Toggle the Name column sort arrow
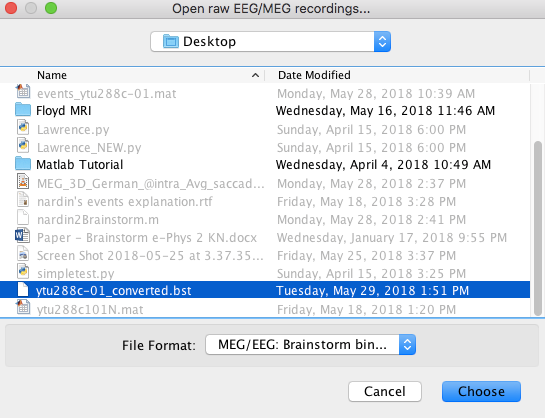The width and height of the screenshot is (545, 418). click(255, 75)
